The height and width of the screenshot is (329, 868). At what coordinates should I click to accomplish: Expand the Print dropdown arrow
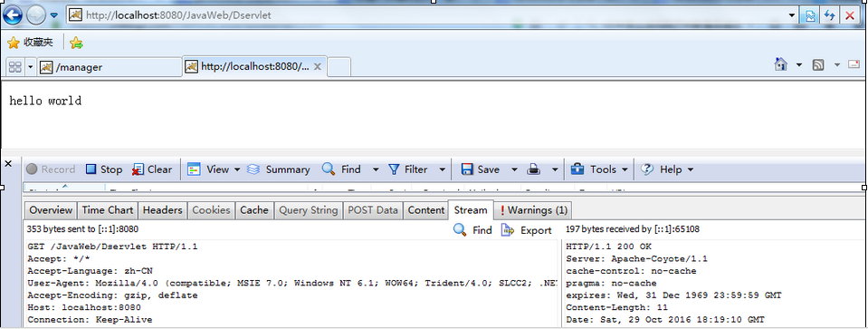pos(555,169)
